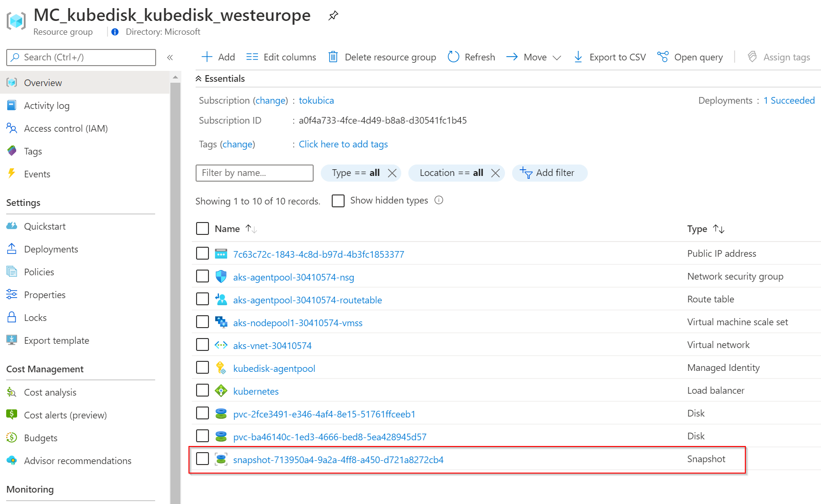Select the kubernetes load balancer checkbox

(202, 390)
